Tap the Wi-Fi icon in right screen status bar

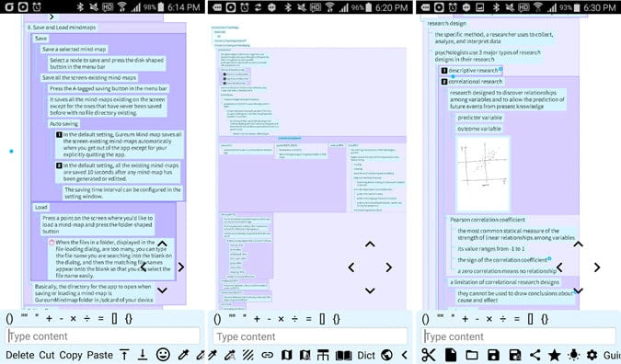click(538, 6)
